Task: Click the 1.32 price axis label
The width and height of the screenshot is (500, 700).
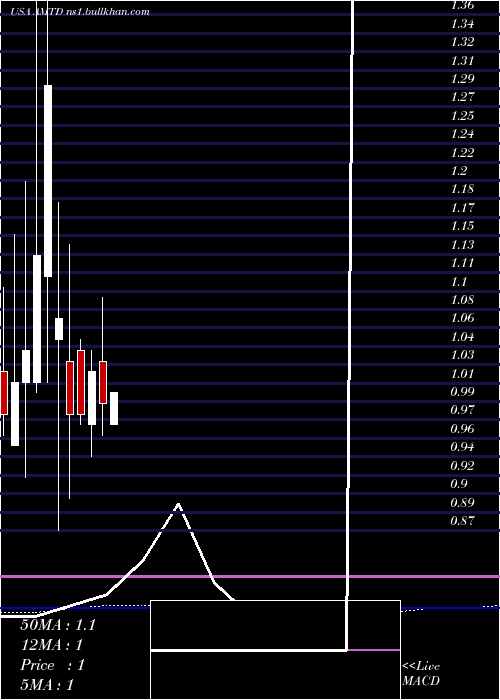Action: pyautogui.click(x=462, y=42)
